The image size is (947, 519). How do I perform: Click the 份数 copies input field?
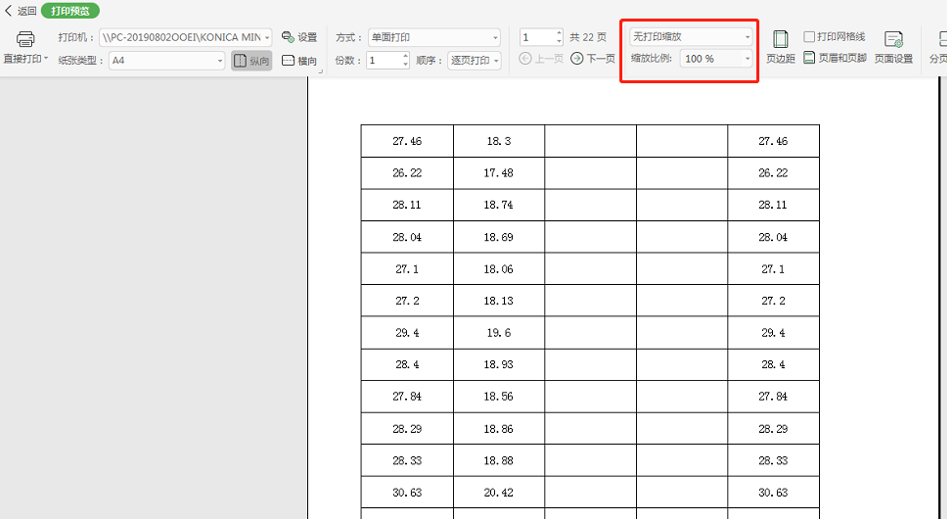click(x=383, y=60)
